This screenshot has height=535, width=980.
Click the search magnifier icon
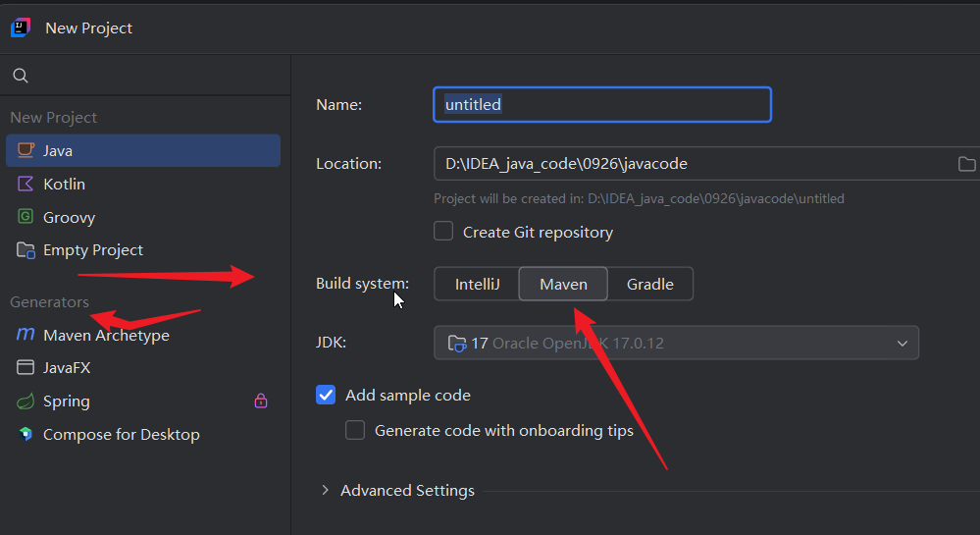click(21, 76)
